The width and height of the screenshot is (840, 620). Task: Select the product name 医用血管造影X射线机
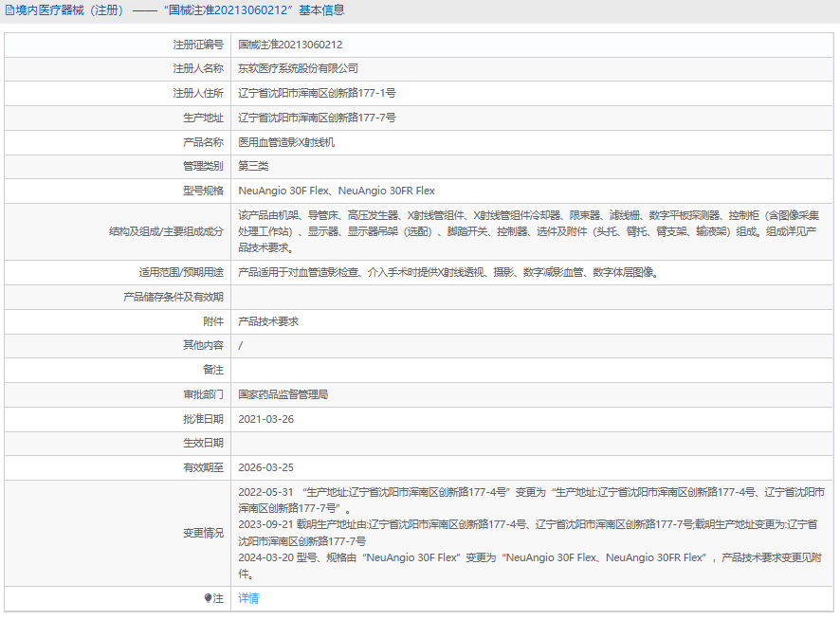tap(286, 142)
